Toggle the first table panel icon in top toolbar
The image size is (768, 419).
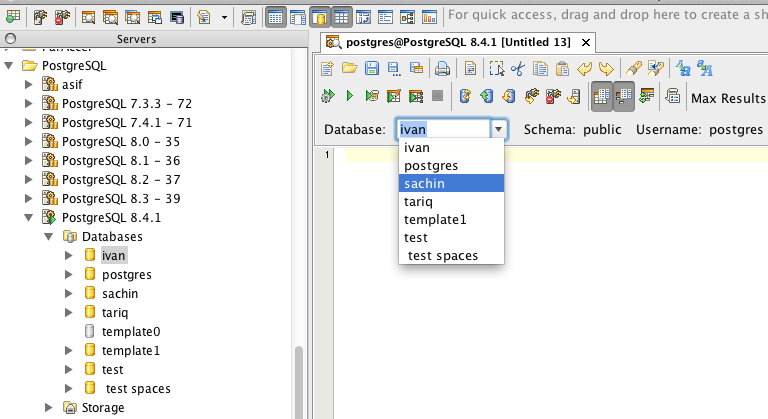(275, 18)
